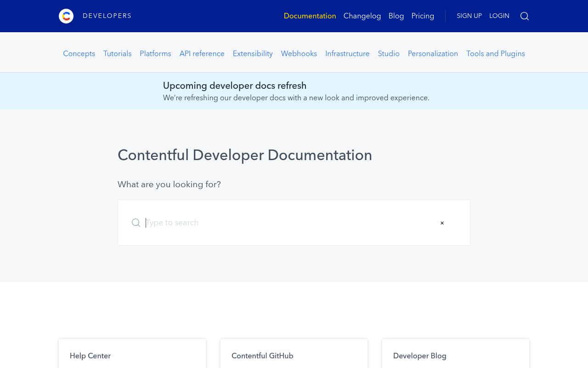The width and height of the screenshot is (588, 368).
Task: Select the Platforms section
Action: tap(156, 54)
